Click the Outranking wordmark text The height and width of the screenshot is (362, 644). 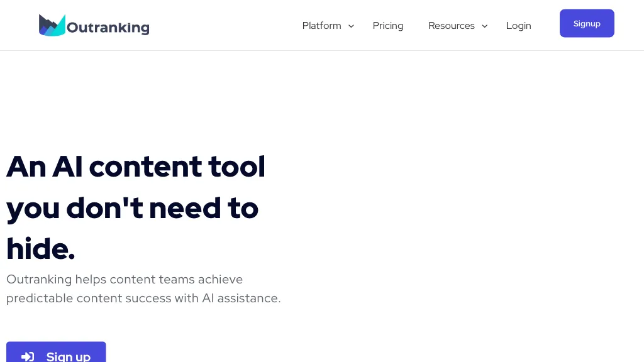point(107,25)
